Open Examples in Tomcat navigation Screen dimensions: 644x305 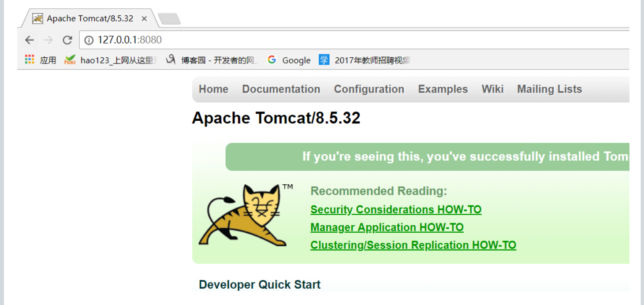point(443,89)
